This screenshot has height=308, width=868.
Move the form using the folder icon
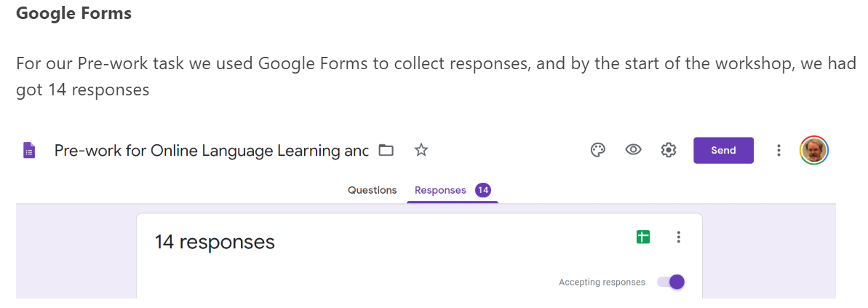(386, 151)
